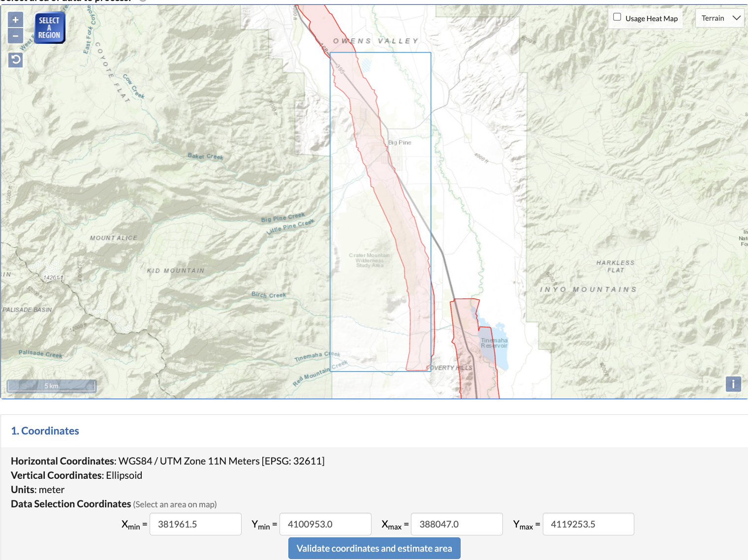
Task: Click the Big Pine town label on map
Action: pos(400,142)
